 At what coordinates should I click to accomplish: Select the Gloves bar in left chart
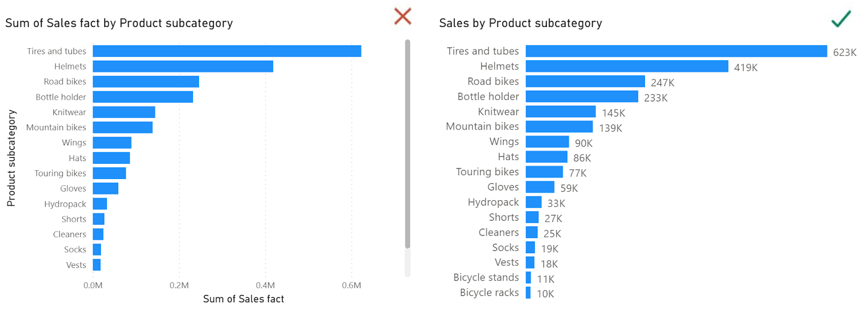click(x=105, y=188)
